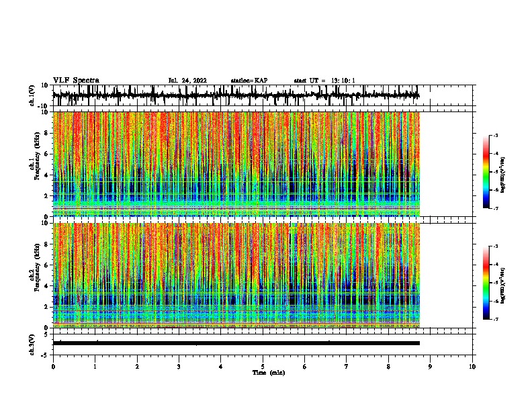Click time axis tick label 9

coord(430,367)
